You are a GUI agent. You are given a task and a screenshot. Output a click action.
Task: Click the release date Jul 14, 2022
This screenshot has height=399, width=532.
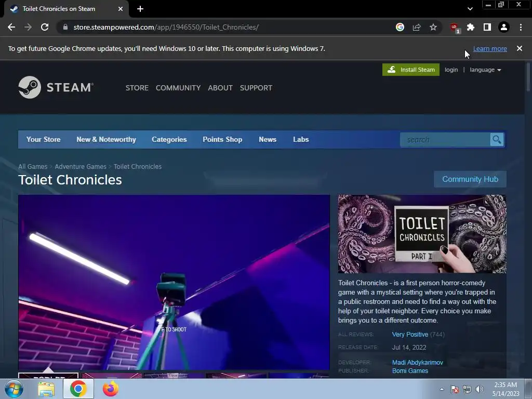point(409,348)
